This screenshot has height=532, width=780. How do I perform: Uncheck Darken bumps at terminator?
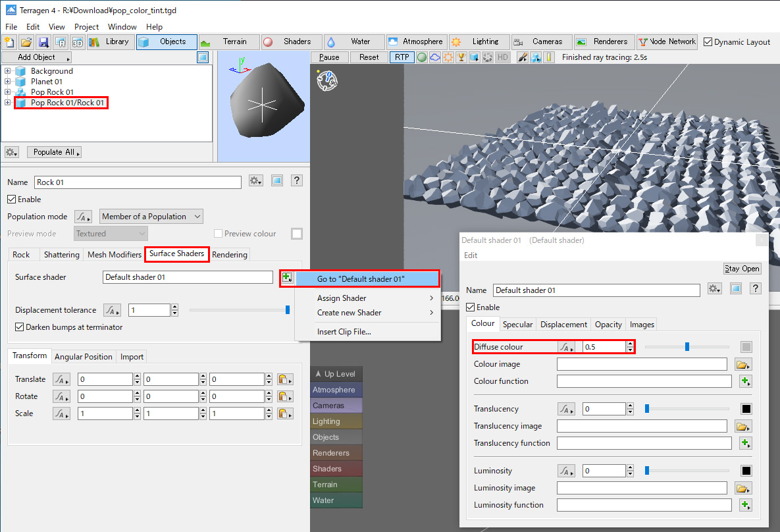pos(20,327)
